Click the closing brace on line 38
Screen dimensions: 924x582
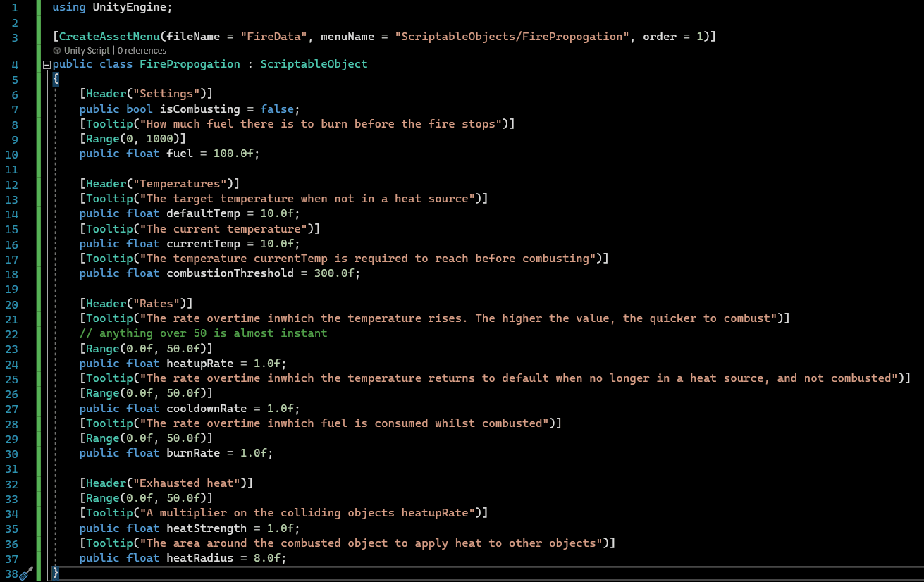tap(56, 574)
